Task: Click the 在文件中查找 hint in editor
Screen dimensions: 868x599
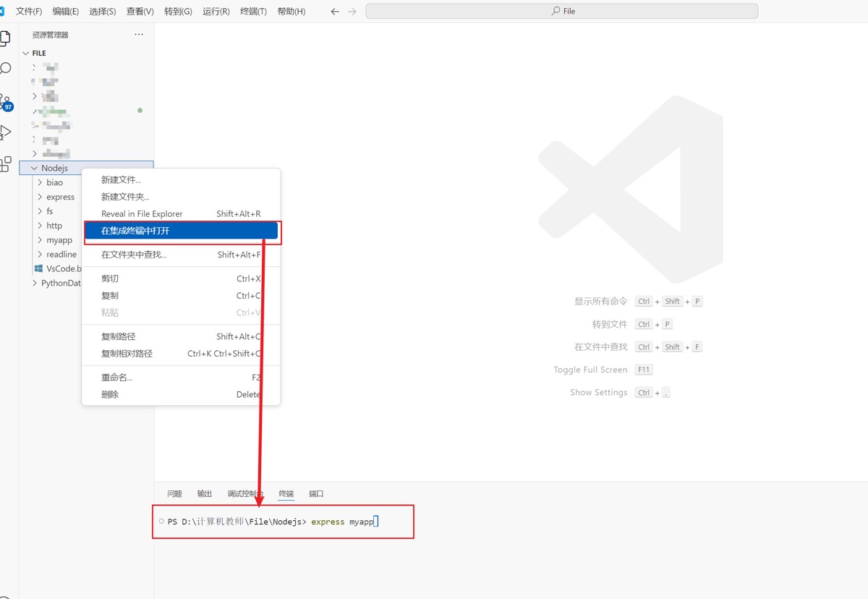Action: 600,347
